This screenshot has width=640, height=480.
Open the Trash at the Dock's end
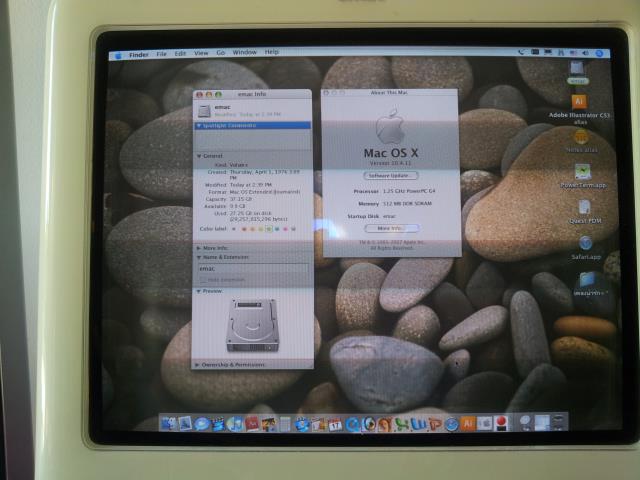pos(559,422)
